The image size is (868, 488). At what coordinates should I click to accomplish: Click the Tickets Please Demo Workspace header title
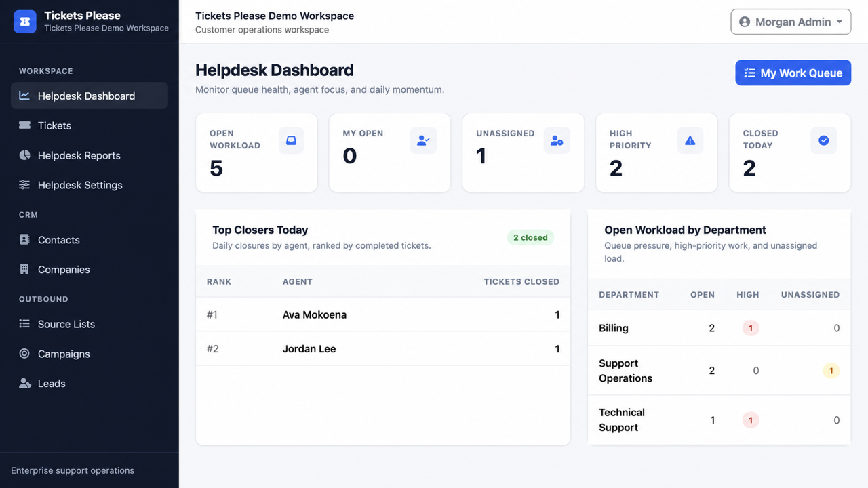275,16
